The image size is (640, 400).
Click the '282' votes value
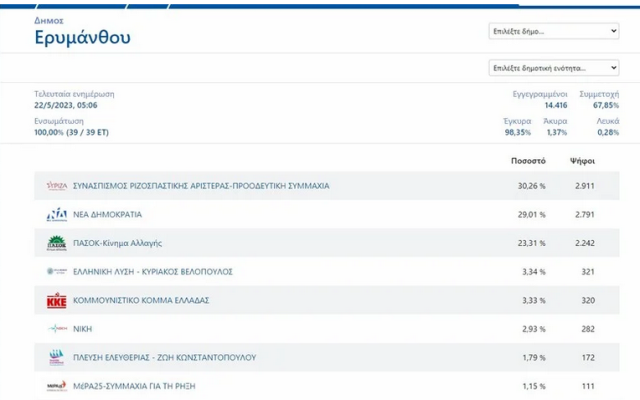point(588,329)
